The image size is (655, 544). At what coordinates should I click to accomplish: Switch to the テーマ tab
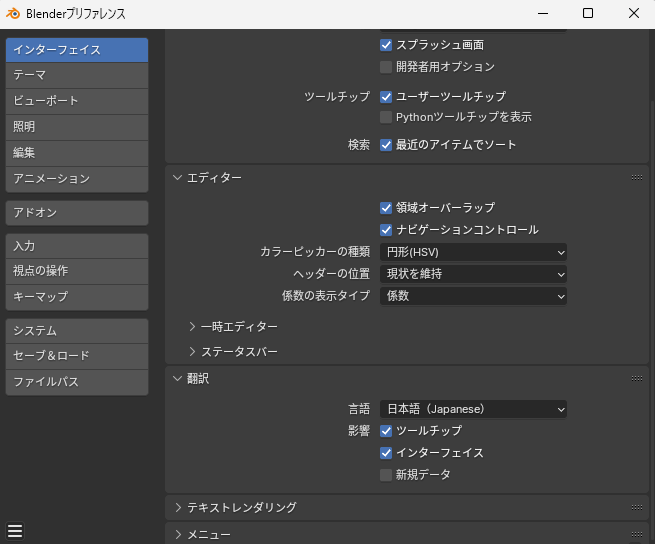[77, 76]
